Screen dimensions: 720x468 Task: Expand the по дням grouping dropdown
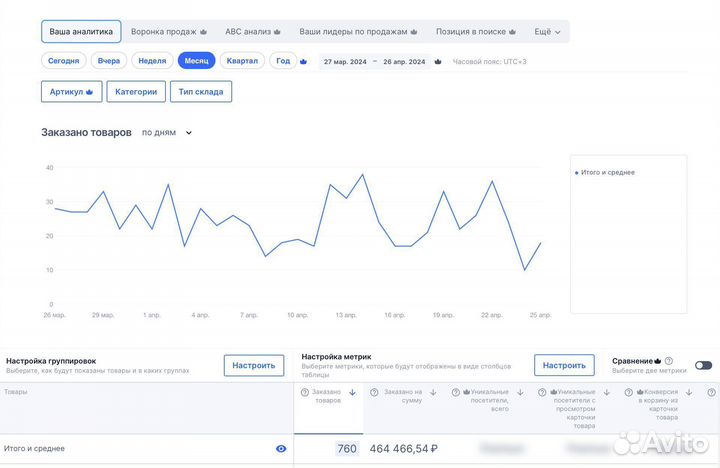click(166, 132)
